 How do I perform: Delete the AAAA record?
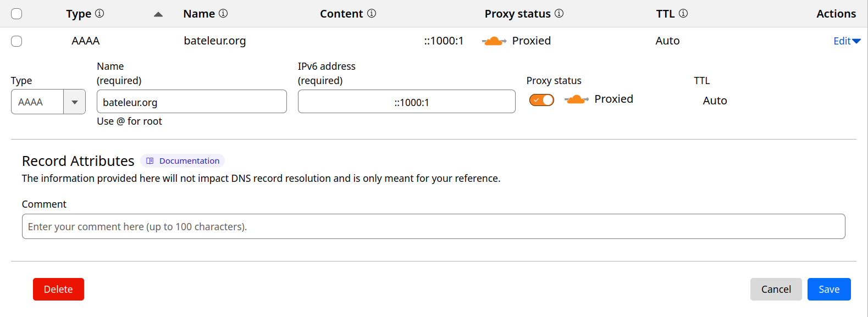pyautogui.click(x=58, y=289)
